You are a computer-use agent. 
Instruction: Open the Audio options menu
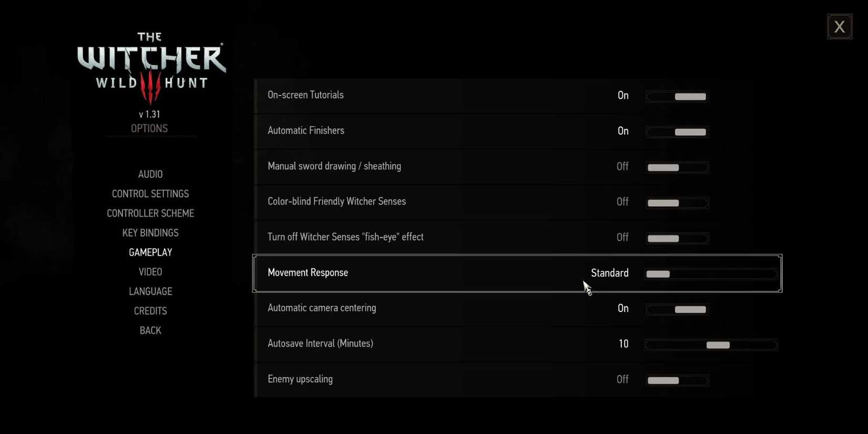click(150, 174)
